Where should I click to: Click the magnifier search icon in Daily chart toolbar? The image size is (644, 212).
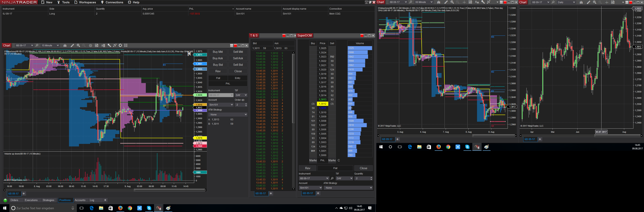click(553, 2)
